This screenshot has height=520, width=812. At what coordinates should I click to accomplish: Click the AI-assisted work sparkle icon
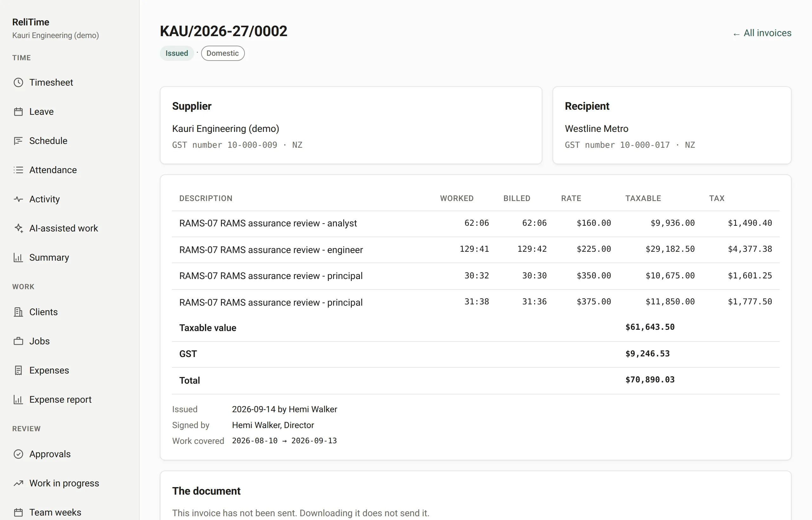[18, 228]
